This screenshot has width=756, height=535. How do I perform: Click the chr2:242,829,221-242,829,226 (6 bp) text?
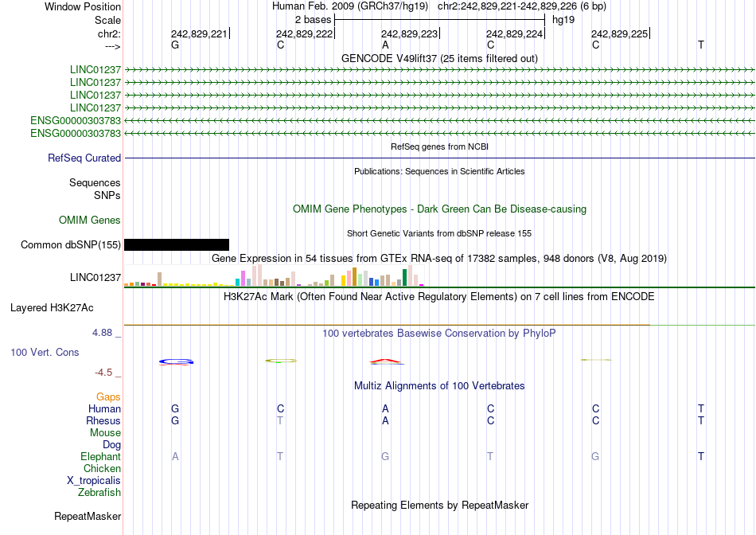[x=522, y=6]
